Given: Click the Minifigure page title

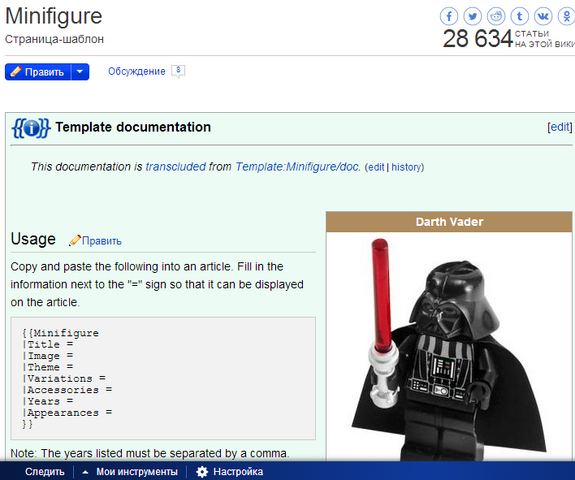Looking at the screenshot, I should [54, 16].
